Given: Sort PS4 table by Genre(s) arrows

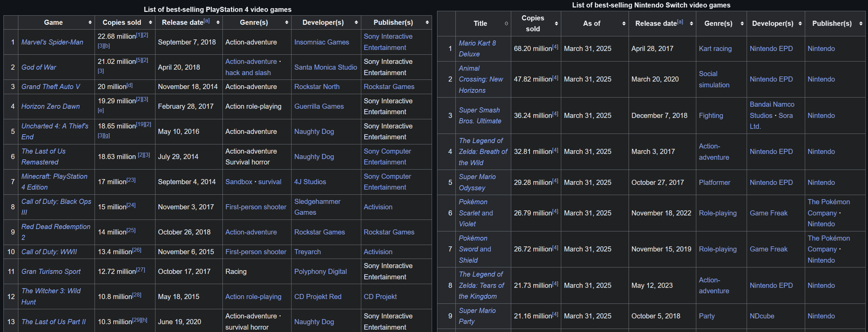Looking at the screenshot, I should point(287,22).
